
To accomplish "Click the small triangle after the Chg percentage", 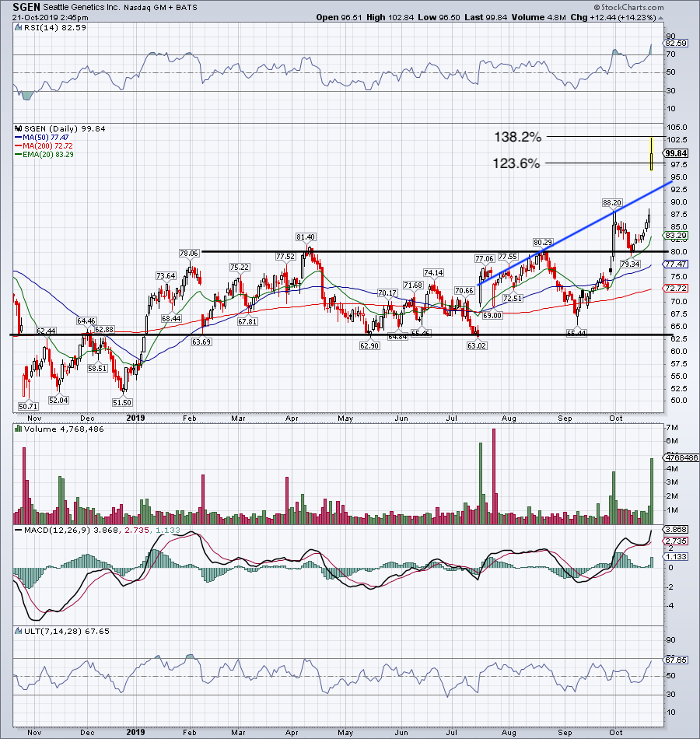I will [x=660, y=18].
